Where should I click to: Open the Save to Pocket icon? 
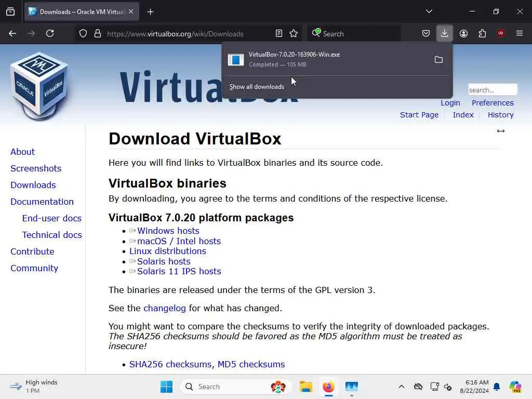click(x=426, y=33)
